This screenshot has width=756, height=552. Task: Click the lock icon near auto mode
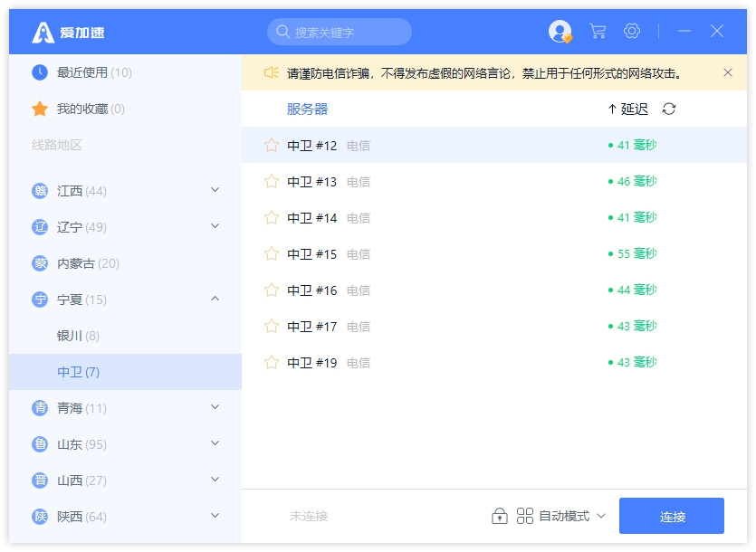499,516
